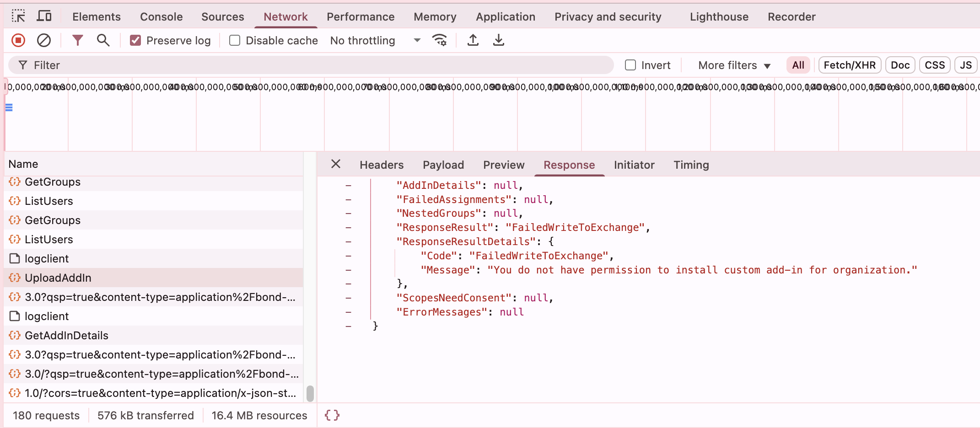Click the permission error Message text
The image size is (980, 428).
pos(702,270)
